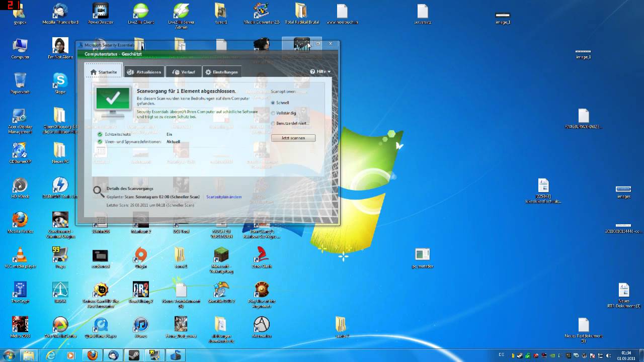The height and width of the screenshot is (362, 644).
Task: Click the Windows Start button
Action: click(9, 355)
